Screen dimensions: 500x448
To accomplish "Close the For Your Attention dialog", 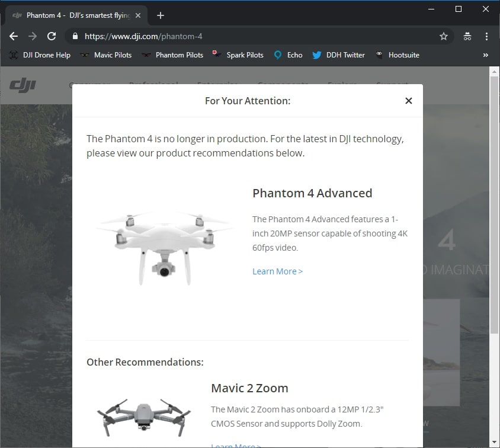I will 409,101.
